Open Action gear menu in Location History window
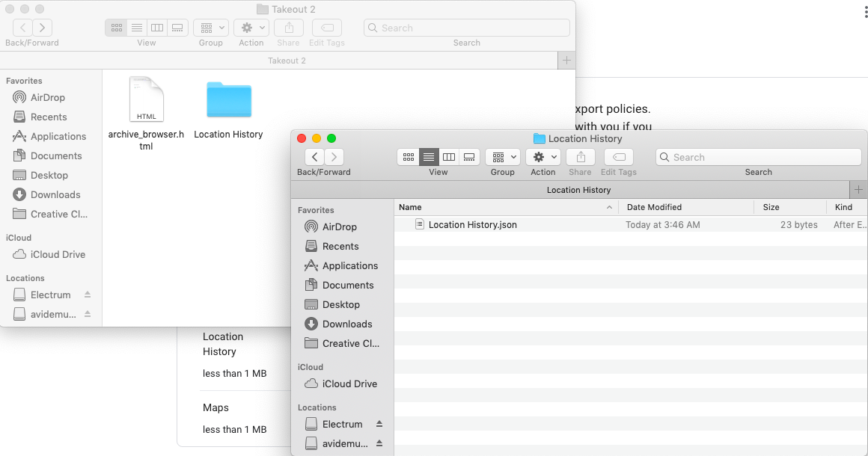868x456 pixels. tap(543, 157)
